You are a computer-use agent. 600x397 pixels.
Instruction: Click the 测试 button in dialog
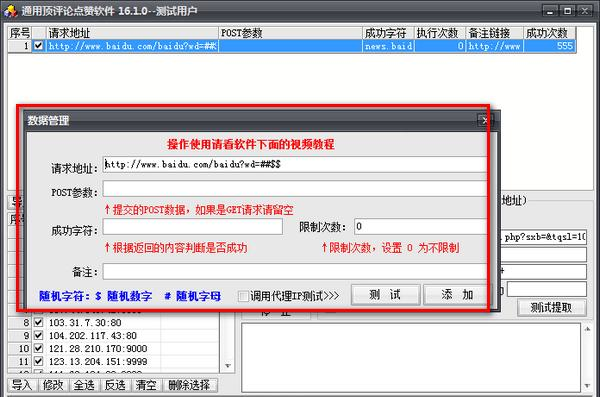point(385,295)
